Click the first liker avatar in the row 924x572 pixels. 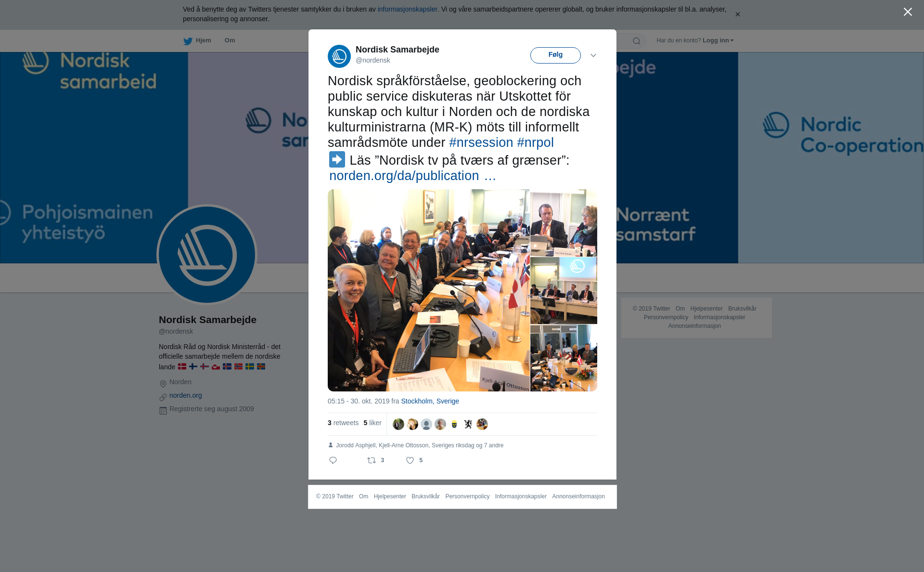tap(398, 424)
